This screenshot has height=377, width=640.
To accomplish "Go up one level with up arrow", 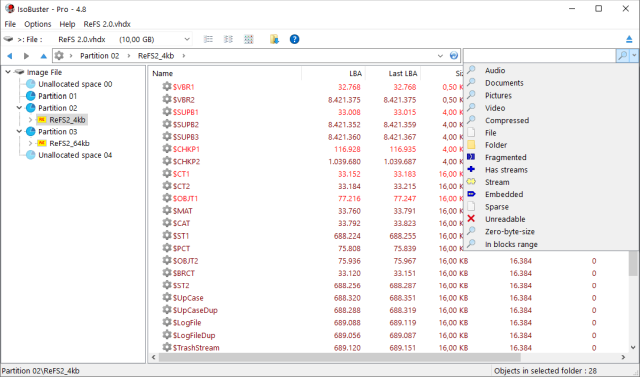I will click(x=43, y=56).
